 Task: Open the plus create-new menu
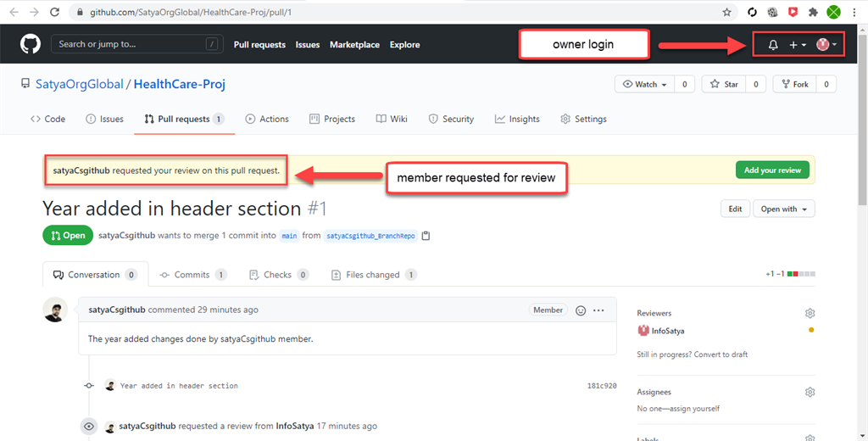click(x=797, y=45)
